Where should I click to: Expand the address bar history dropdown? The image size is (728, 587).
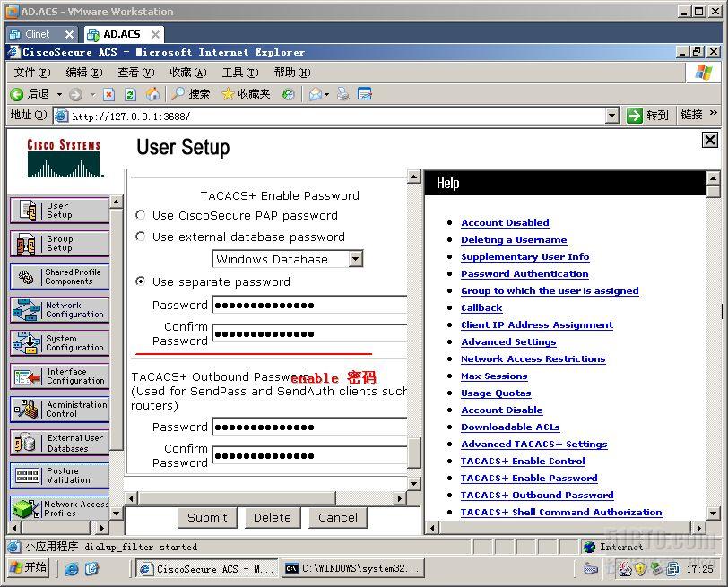[612, 116]
